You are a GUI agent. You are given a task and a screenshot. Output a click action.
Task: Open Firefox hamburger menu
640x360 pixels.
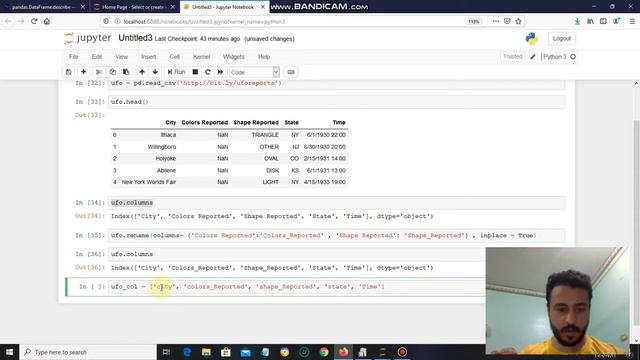632,21
